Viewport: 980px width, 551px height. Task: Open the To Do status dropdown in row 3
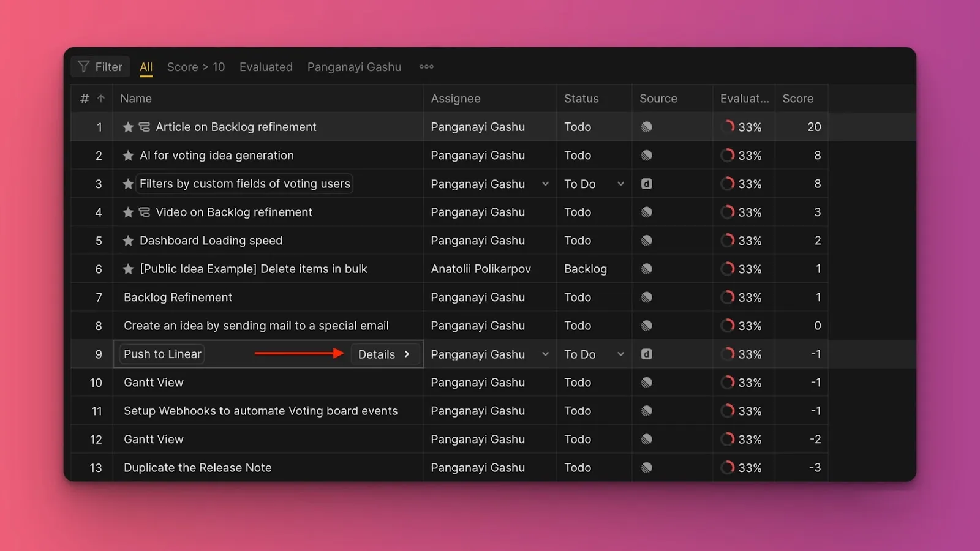[620, 184]
